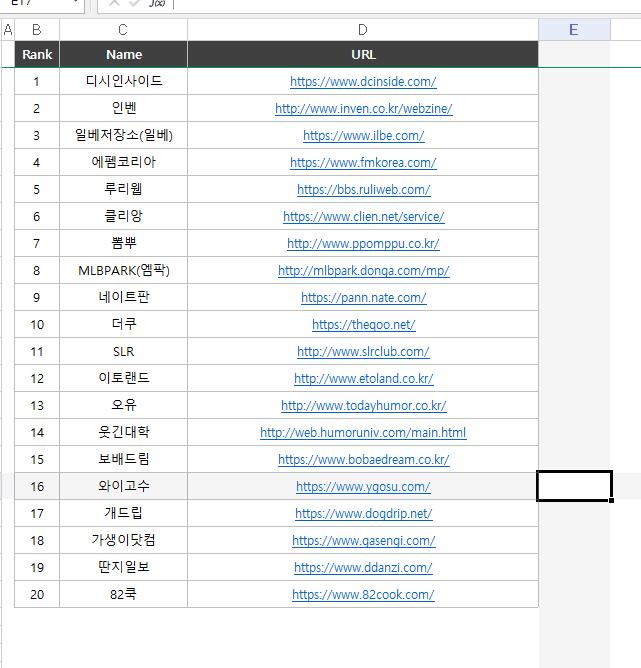Select column C header

pos(123,30)
